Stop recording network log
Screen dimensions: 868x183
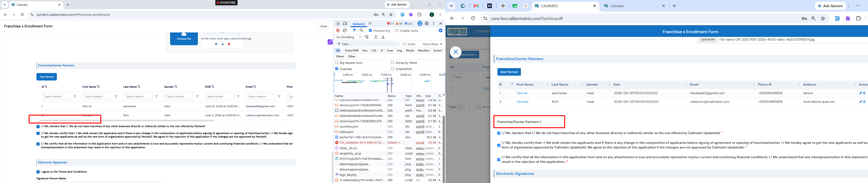[338, 31]
